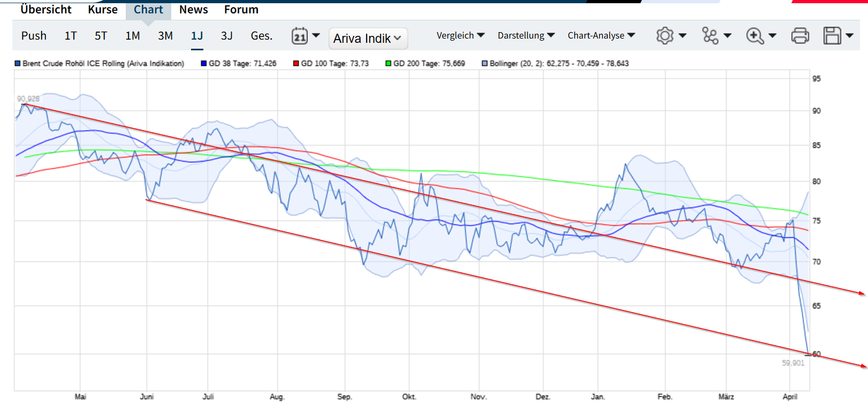Select the Push live chart mode
Screen dimensions: 868x409
pos(34,36)
